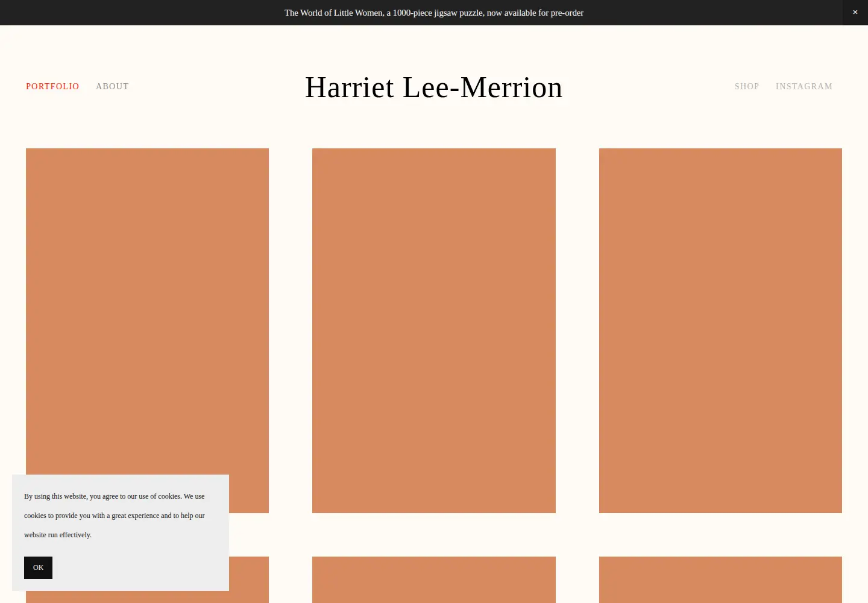Visit the Instagram link in the header
868x603 pixels.
[x=804, y=86]
